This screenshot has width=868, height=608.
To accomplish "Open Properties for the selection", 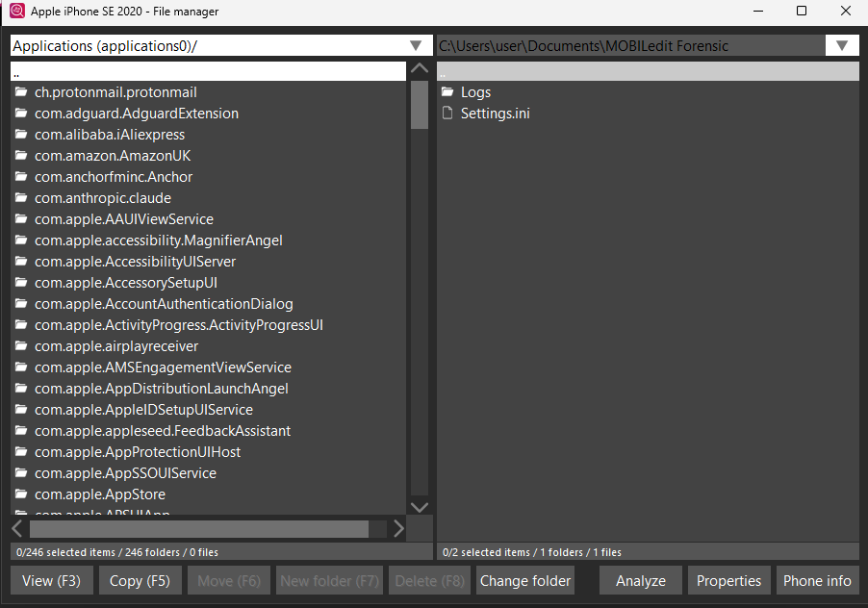I will (x=729, y=580).
